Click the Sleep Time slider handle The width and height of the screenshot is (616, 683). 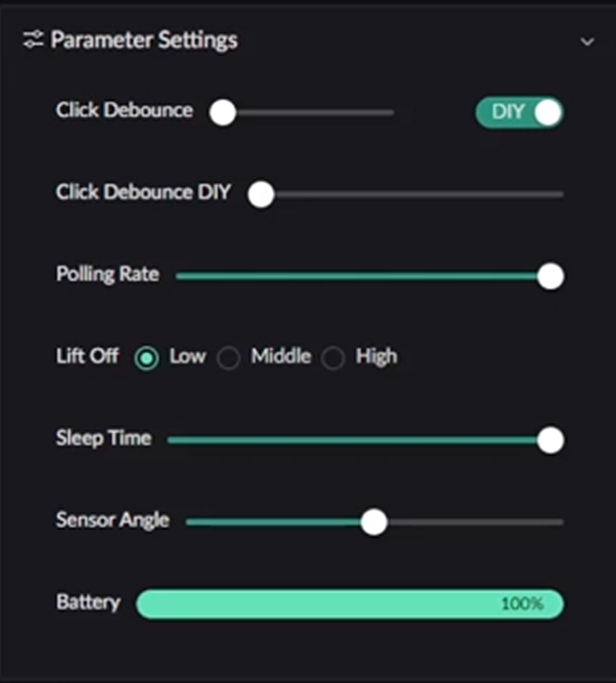point(550,440)
